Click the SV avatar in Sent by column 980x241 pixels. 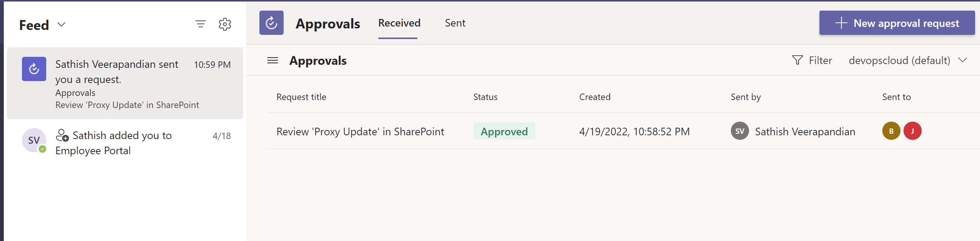739,131
